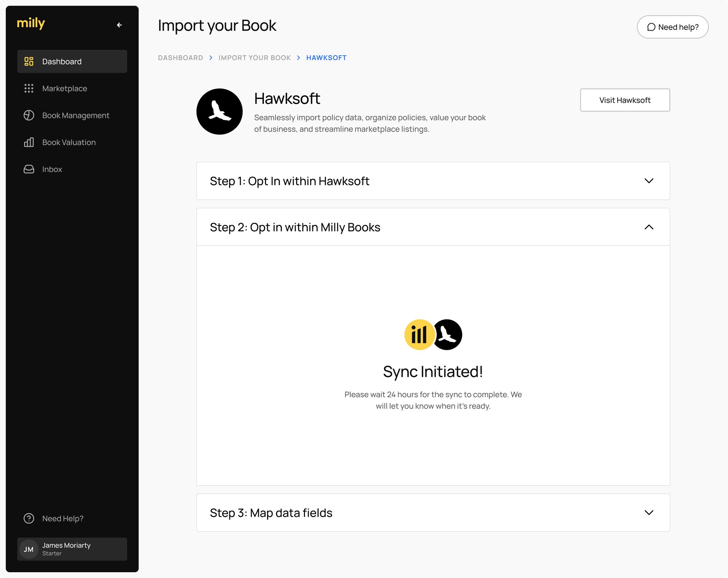728x578 pixels.
Task: Open DASHBOARD from the breadcrumb trail
Action: 181,57
